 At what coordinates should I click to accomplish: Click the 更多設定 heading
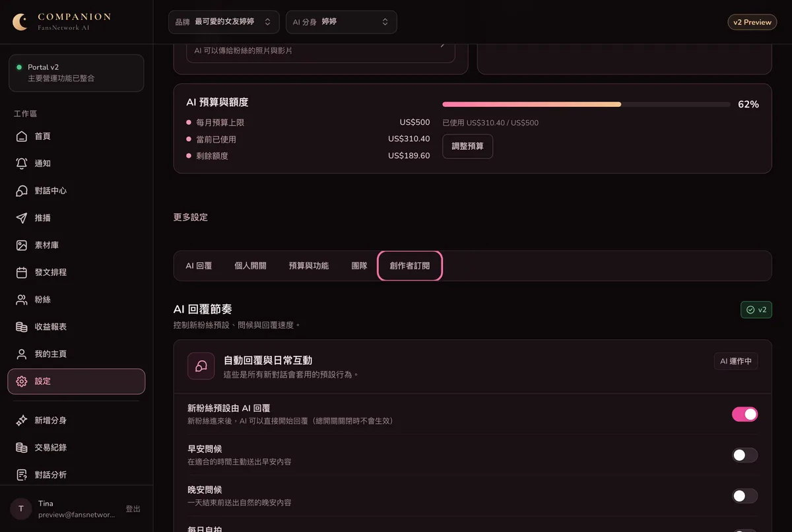pyautogui.click(x=191, y=217)
